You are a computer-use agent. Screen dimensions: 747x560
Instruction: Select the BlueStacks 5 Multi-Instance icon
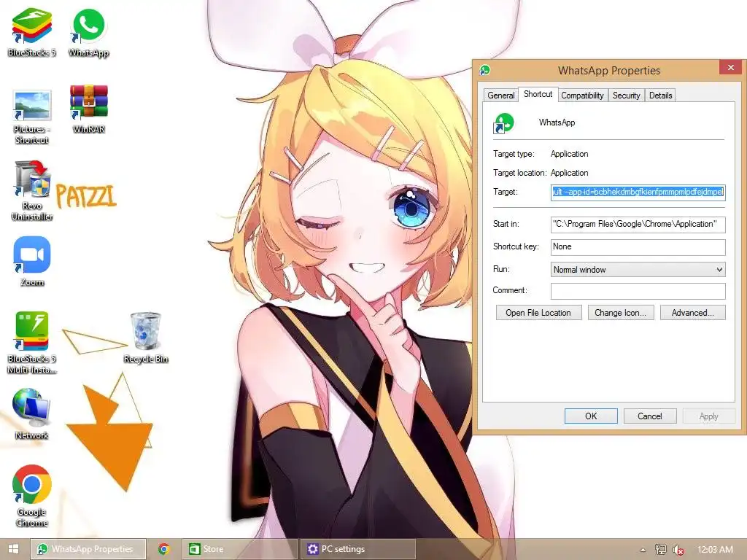[x=31, y=343]
